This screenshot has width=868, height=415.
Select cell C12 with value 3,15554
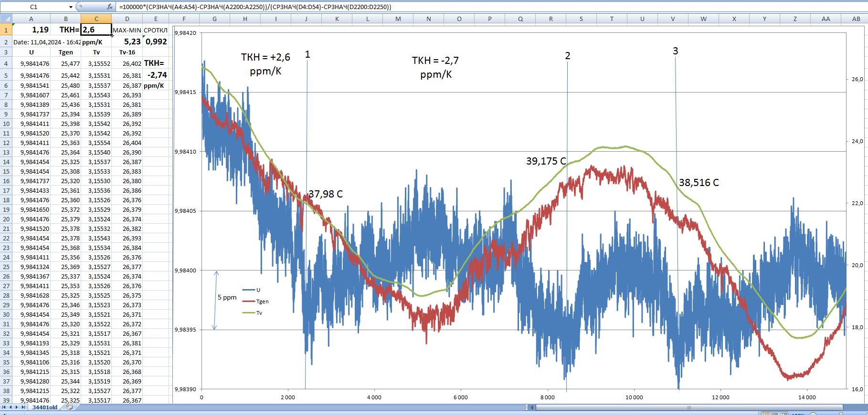pos(96,143)
